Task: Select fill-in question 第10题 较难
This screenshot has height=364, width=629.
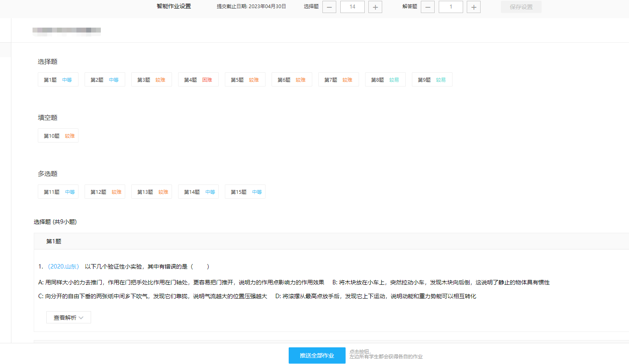Action: (58, 136)
